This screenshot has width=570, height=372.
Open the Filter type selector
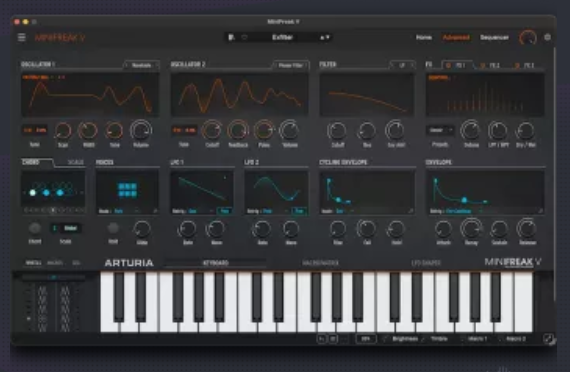[x=402, y=65]
